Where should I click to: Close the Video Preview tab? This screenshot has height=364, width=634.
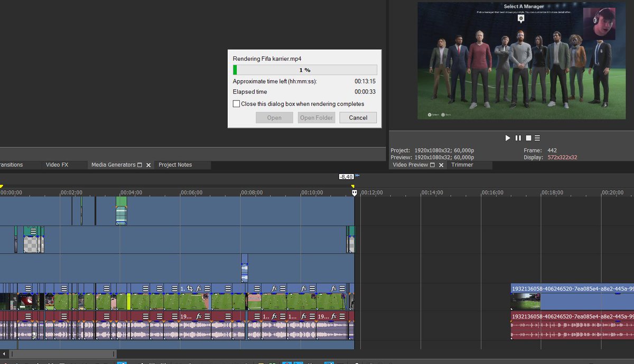point(441,165)
